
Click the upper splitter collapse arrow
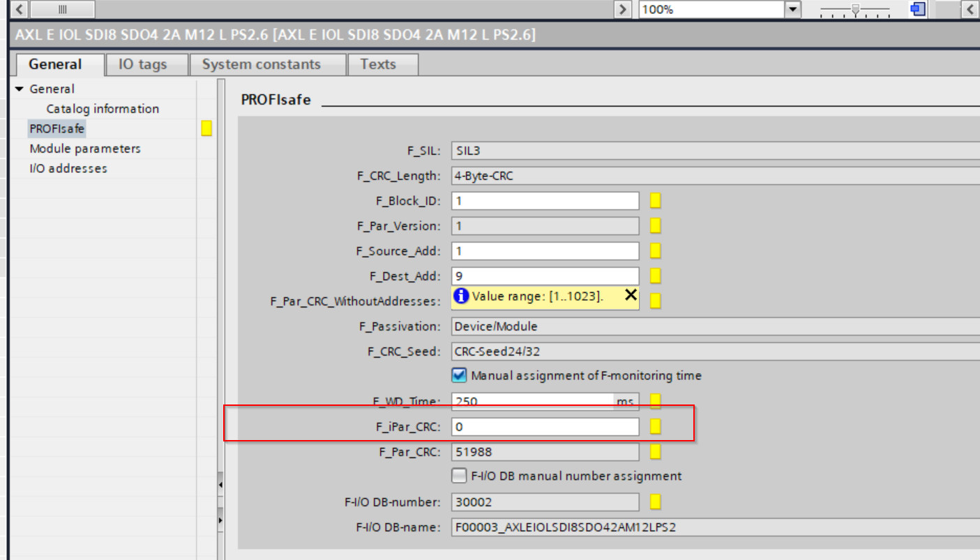coord(221,483)
